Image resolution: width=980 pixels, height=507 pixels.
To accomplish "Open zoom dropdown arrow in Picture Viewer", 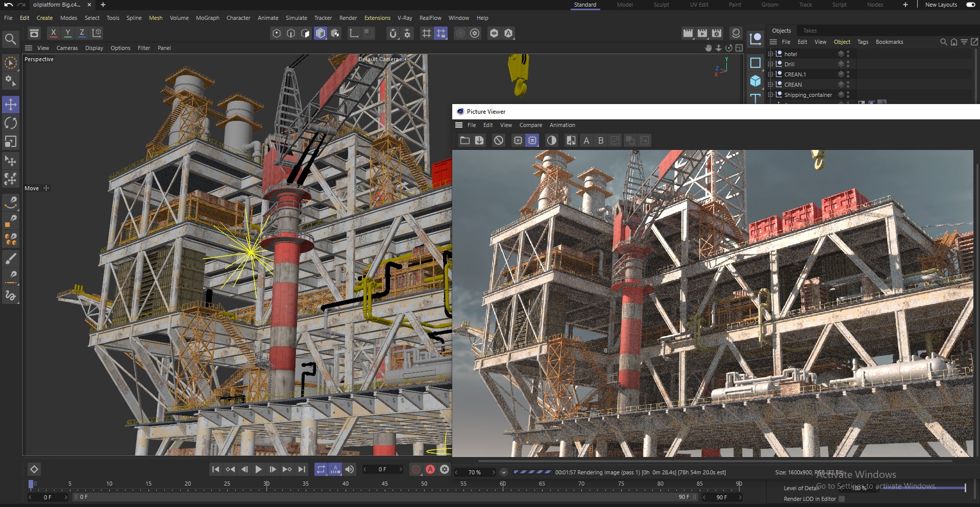I will [503, 472].
